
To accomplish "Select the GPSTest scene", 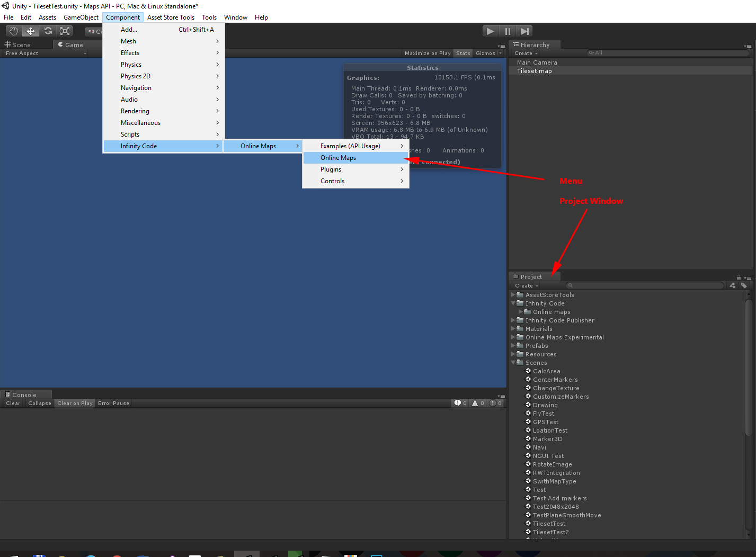I will (x=546, y=422).
